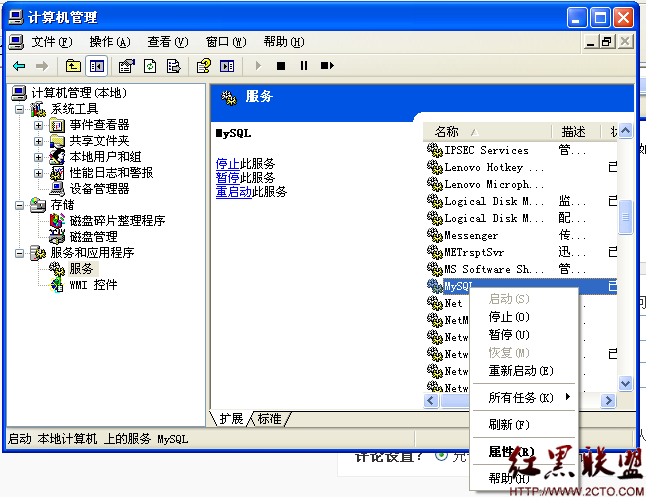Switch to the 标准 tab

(269, 419)
